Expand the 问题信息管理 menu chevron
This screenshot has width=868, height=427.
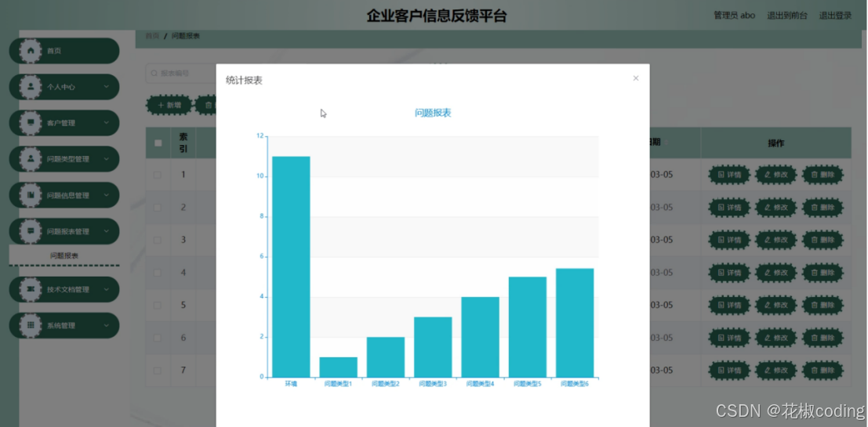[107, 195]
